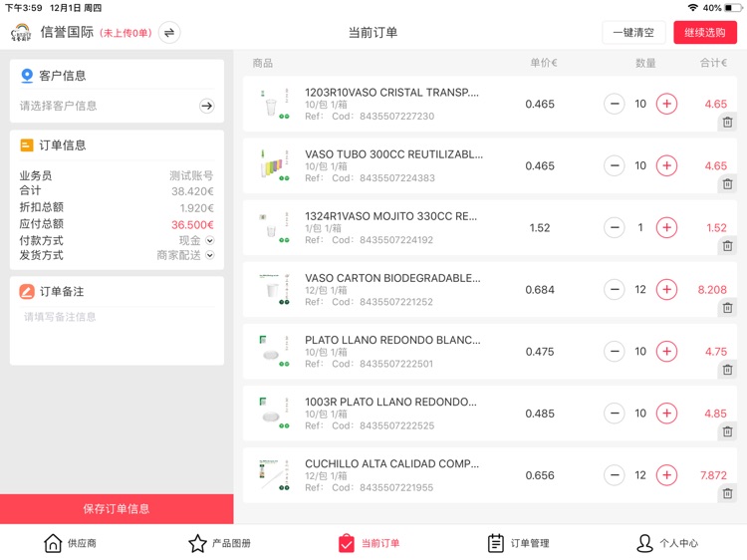The image size is (747, 560).
Task: Open VASO CARTON BIODEGRADABLE product thumbnail
Action: [x=274, y=290]
